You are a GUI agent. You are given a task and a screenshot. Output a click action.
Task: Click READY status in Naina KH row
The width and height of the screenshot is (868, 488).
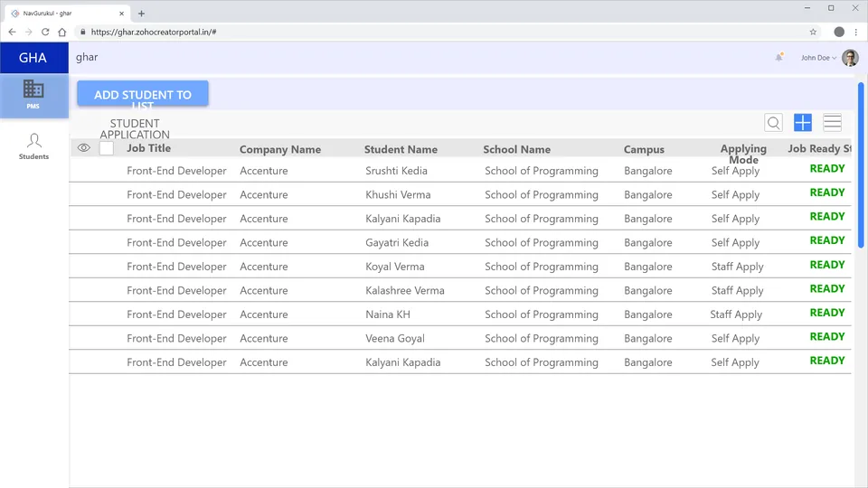click(x=827, y=313)
